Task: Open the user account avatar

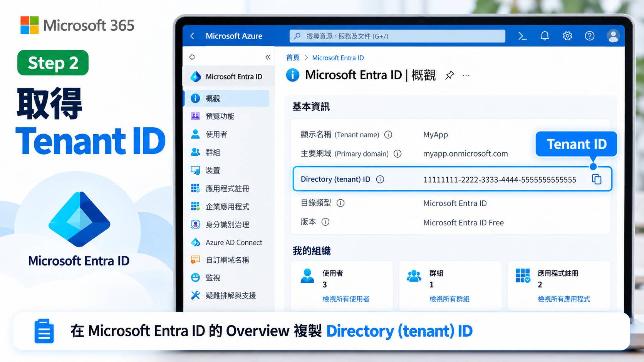Action: click(x=613, y=36)
